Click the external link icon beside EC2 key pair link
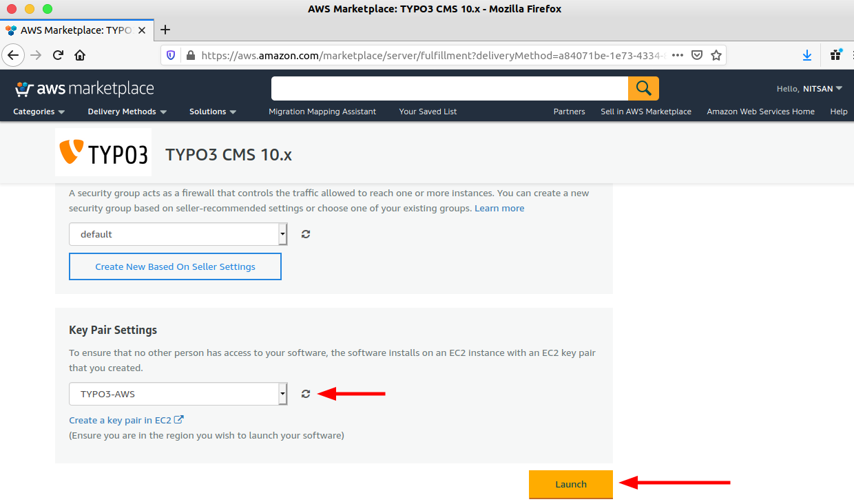Screen dimensions: 854x504 (179, 419)
